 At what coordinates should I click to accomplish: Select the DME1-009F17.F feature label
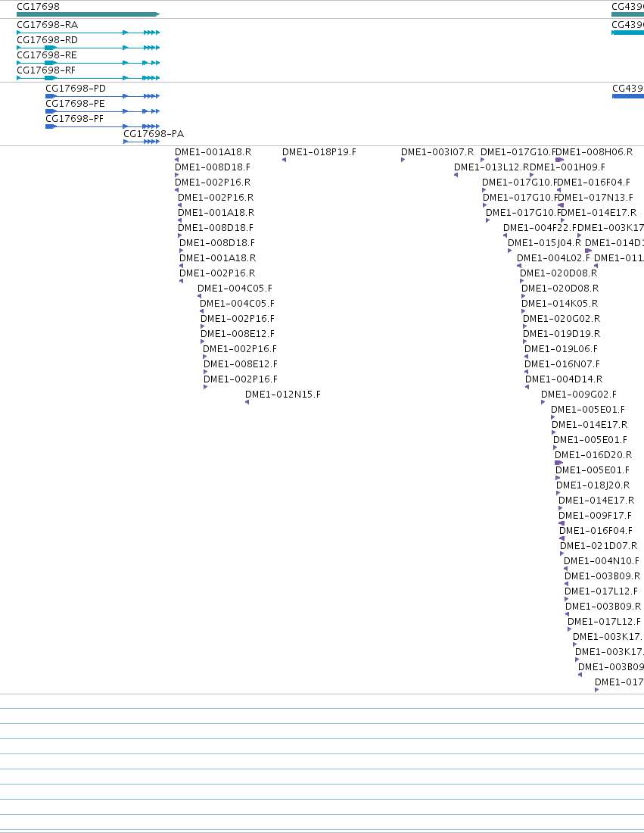click(x=595, y=516)
